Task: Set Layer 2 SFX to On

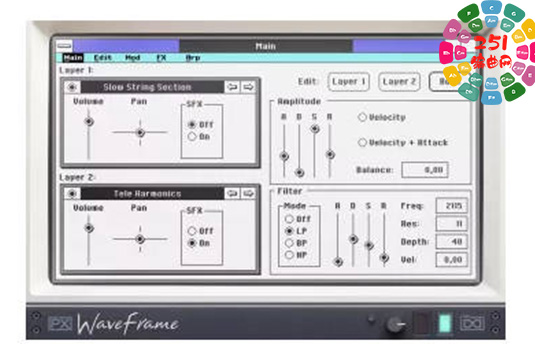Action: [192, 243]
